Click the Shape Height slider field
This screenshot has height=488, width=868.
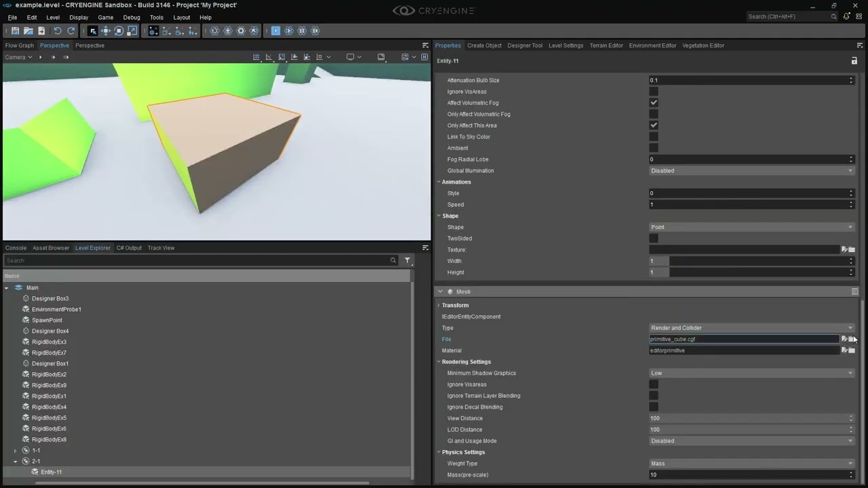point(751,272)
